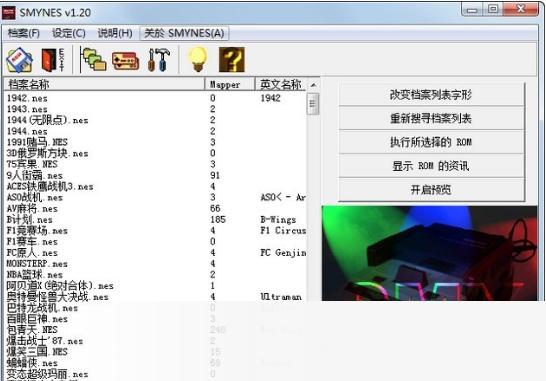
Task: Click Mapper value 185
Action: pos(218,219)
